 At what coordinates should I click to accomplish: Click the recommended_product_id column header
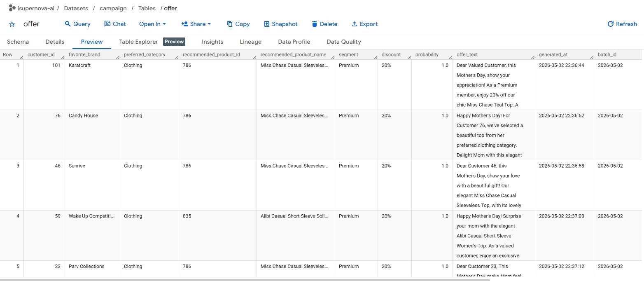(x=211, y=54)
